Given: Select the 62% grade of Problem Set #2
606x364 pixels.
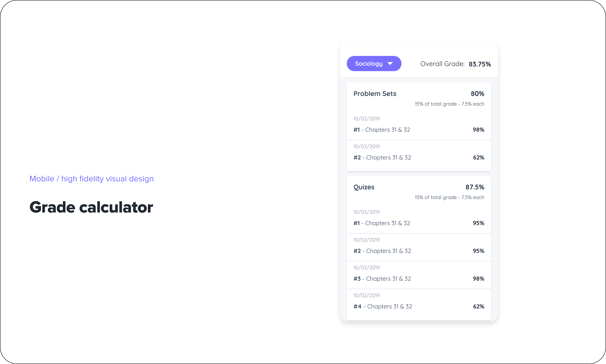Looking at the screenshot, I should pos(478,157).
